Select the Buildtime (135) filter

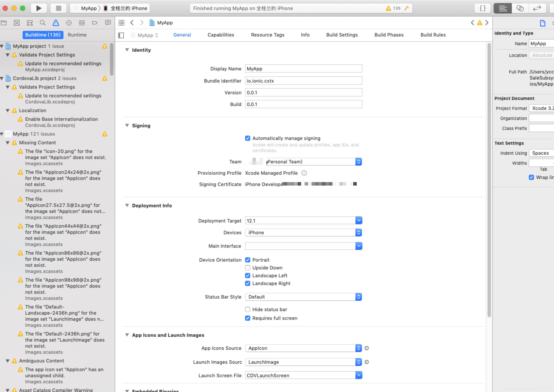[43, 35]
